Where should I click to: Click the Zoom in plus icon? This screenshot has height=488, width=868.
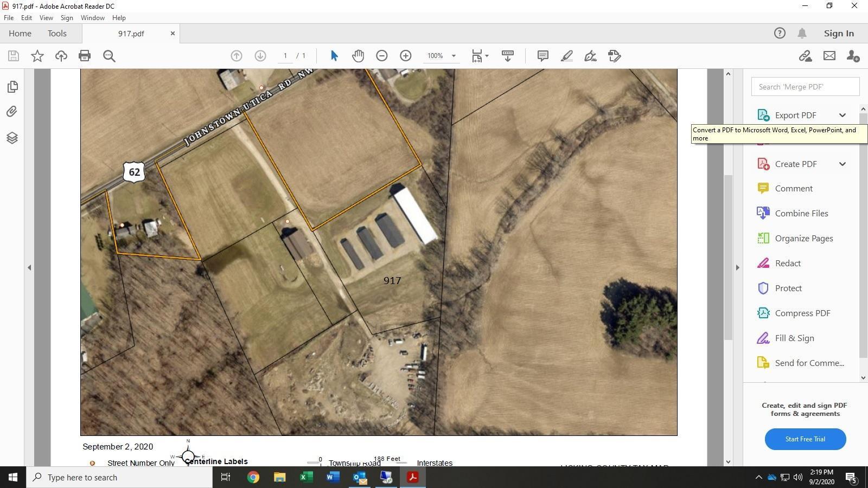coord(406,56)
